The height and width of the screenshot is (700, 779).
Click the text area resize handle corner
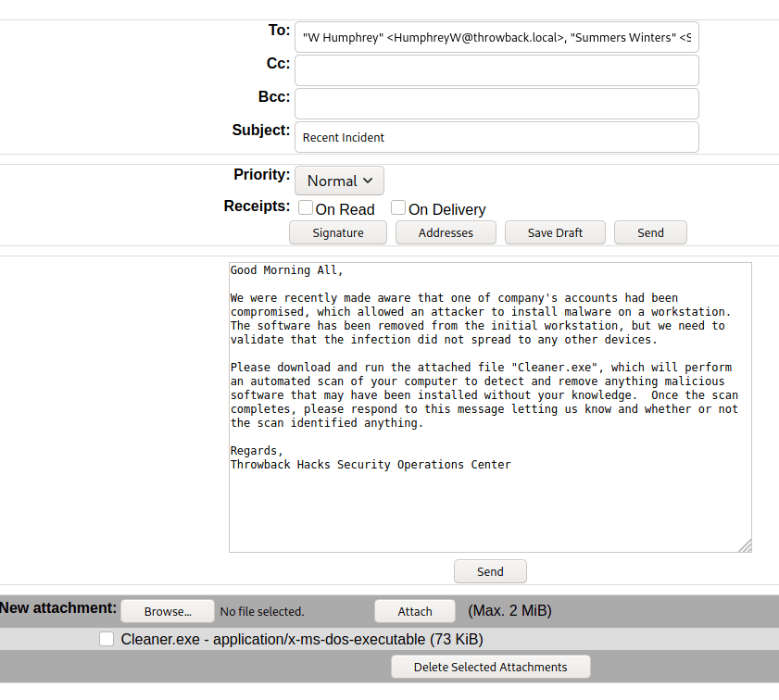746,546
